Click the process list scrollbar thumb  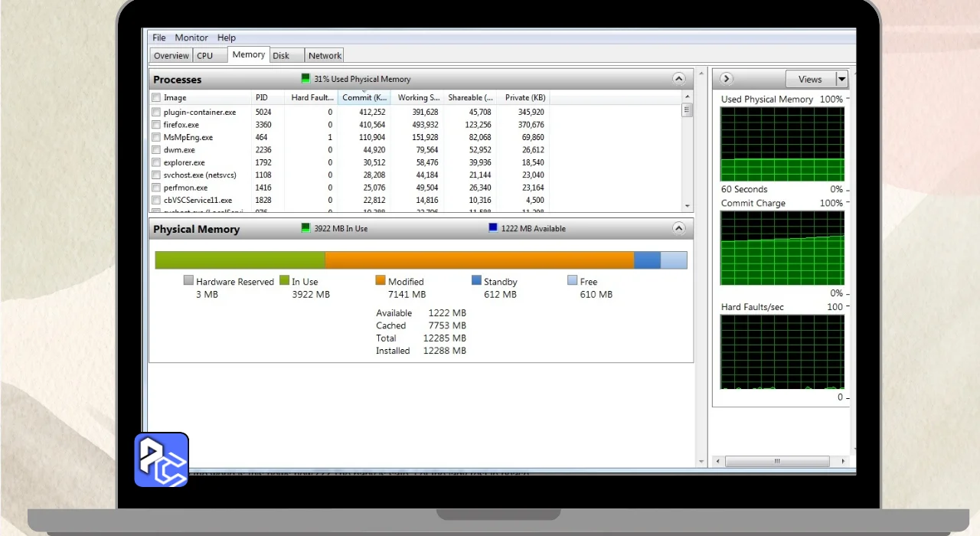point(687,109)
